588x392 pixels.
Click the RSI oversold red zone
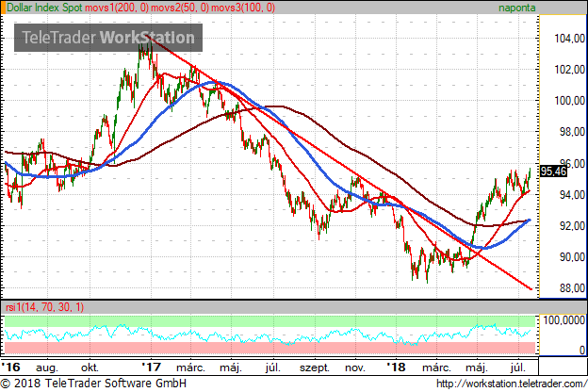[270, 348]
